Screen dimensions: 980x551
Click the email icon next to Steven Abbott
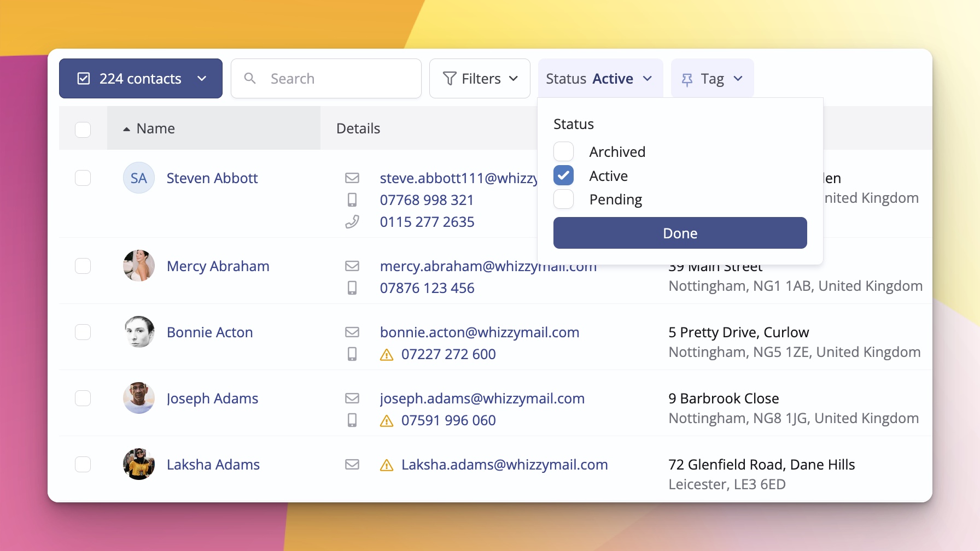coord(353,178)
